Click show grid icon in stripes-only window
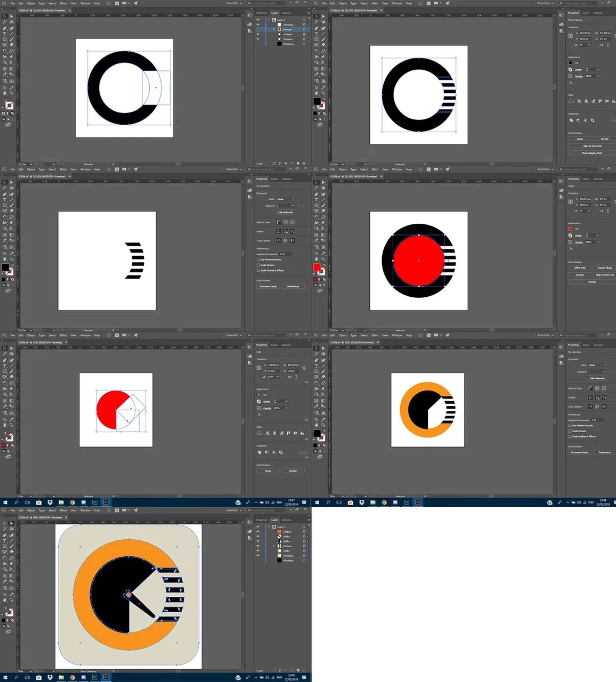This screenshot has height=682, width=616. pyautogui.click(x=286, y=222)
